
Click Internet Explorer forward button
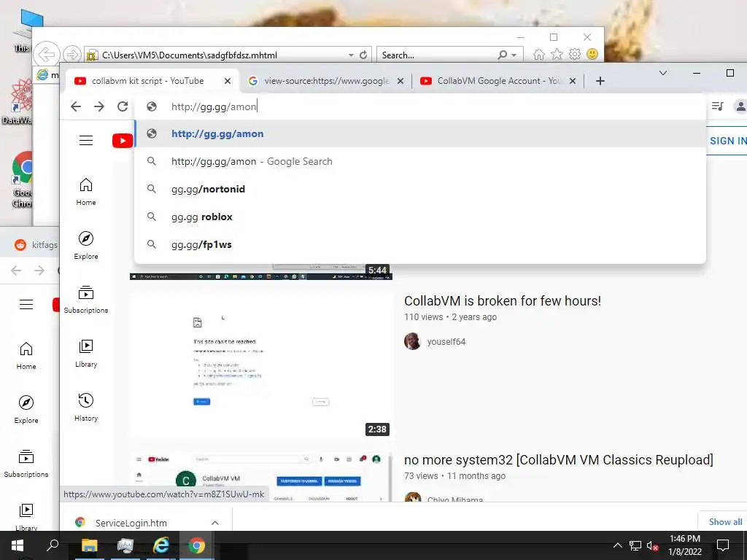click(x=72, y=54)
